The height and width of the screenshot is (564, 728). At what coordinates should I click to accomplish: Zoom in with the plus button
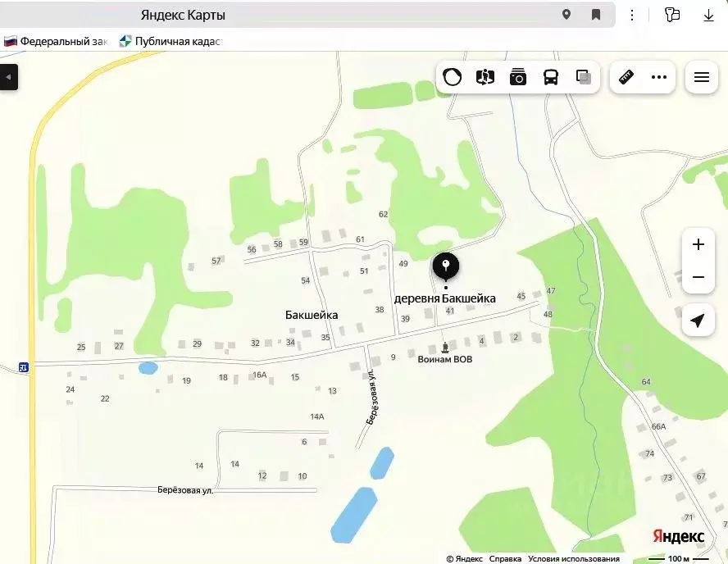(x=698, y=244)
